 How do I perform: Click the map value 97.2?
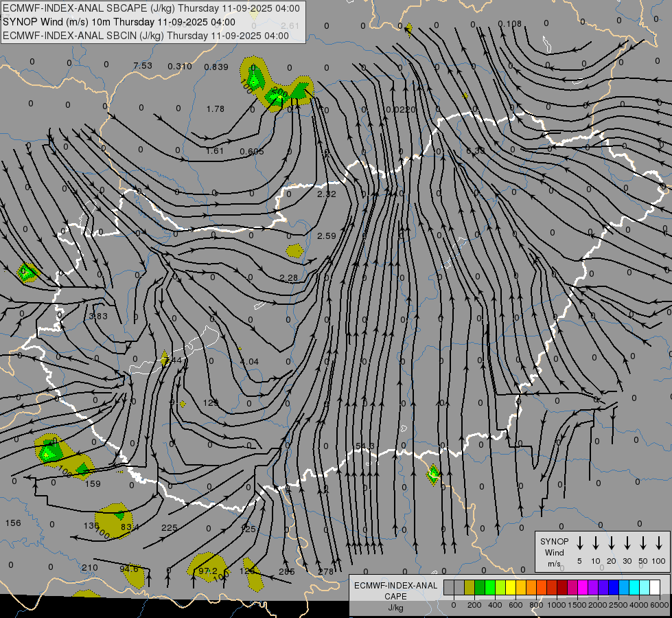(207, 571)
